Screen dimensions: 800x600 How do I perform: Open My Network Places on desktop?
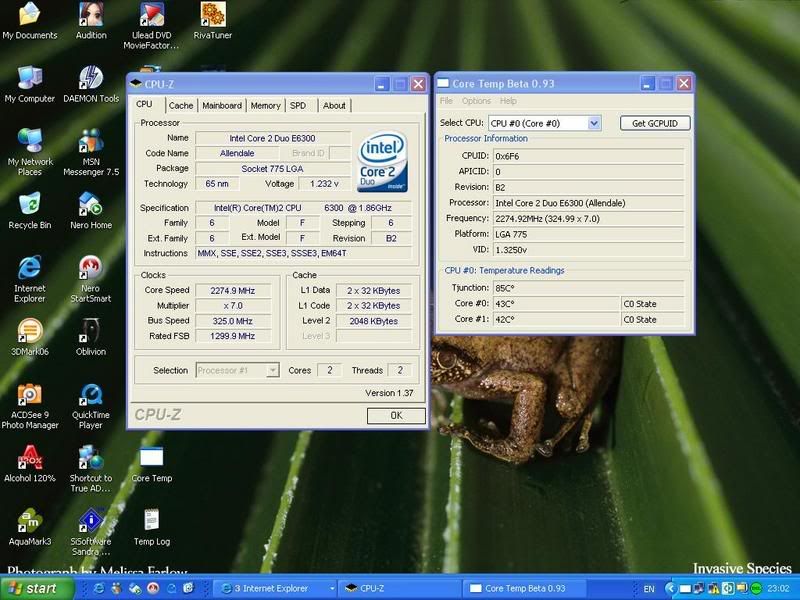point(30,152)
